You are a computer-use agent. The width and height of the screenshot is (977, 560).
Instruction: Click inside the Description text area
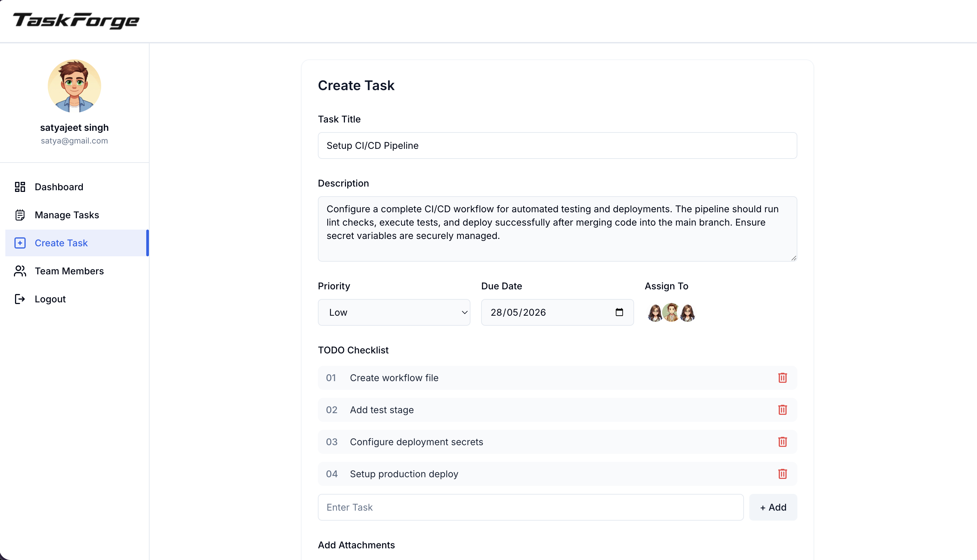557,229
